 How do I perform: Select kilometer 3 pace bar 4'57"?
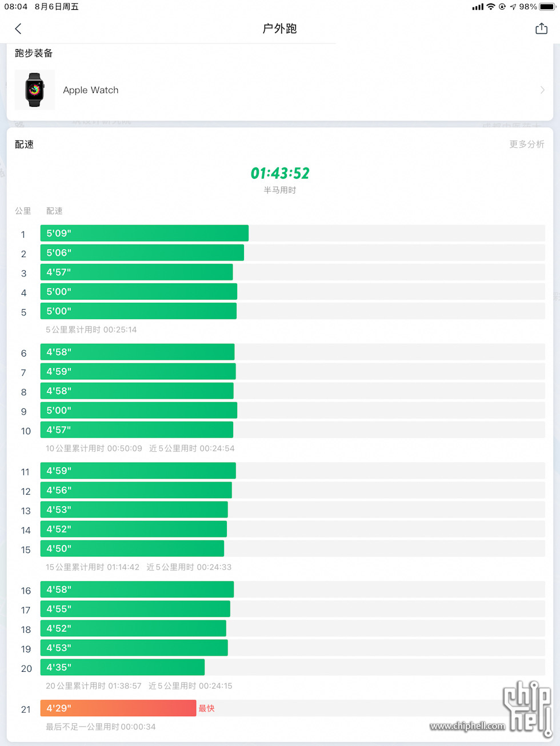pos(137,272)
